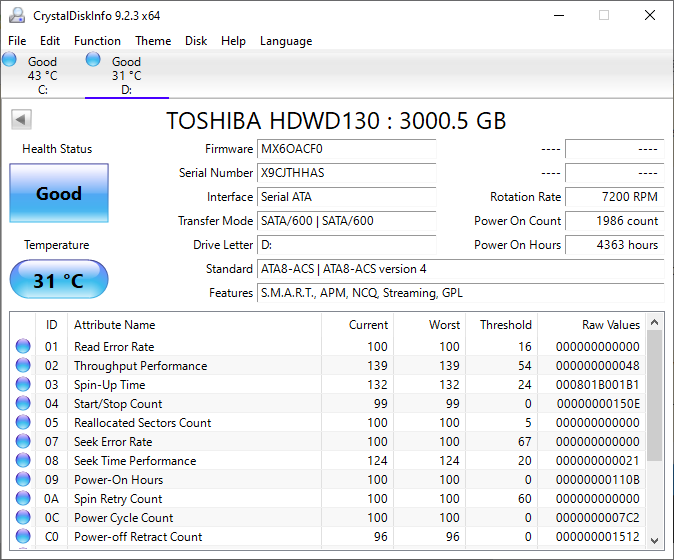Close the CrystalDiskInfo window
The height and width of the screenshot is (560, 674).
(x=650, y=15)
